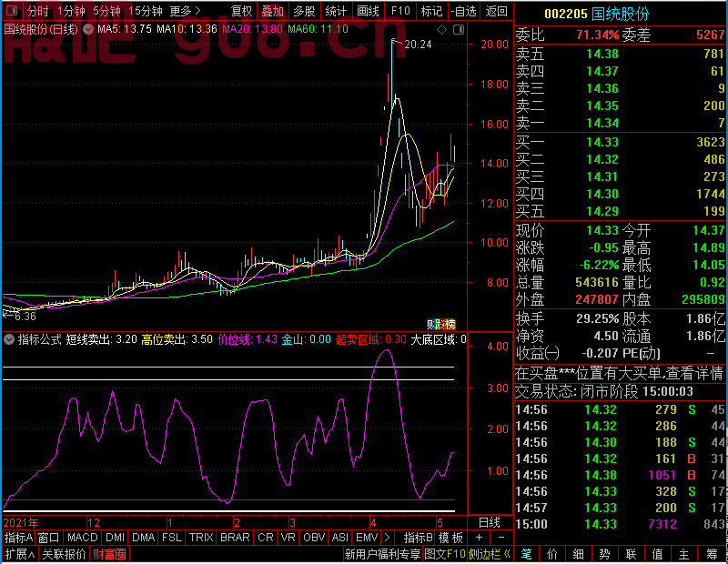The width and height of the screenshot is (728, 564).
Task: Select BRAR indicator
Action: [235, 538]
